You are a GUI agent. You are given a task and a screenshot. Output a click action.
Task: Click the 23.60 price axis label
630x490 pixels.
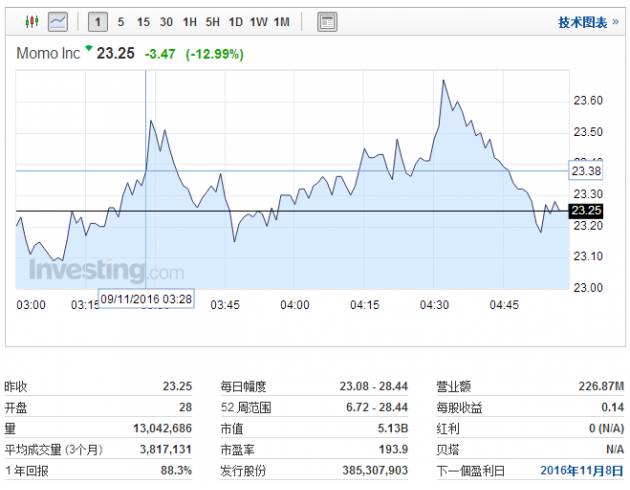(588, 100)
